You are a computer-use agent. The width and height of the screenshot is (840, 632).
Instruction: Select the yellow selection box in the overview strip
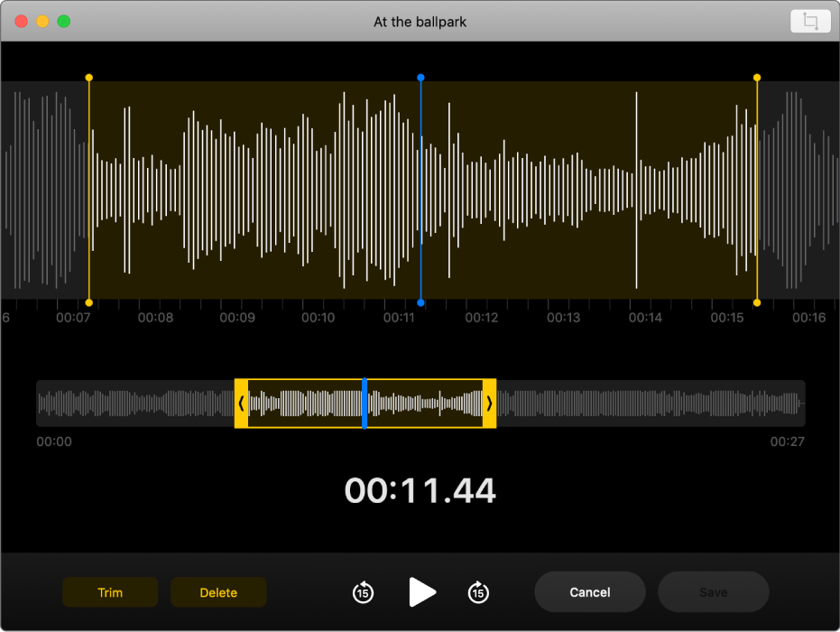click(x=365, y=404)
